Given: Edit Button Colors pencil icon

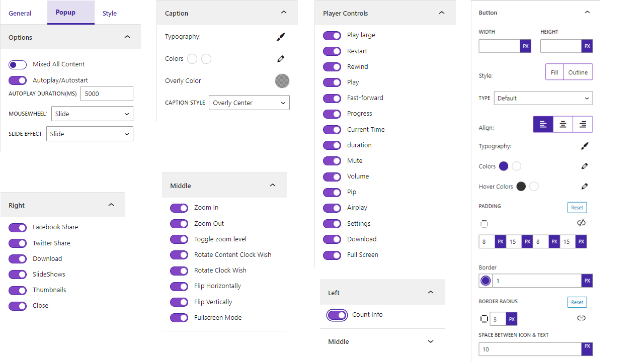Looking at the screenshot, I should pyautogui.click(x=584, y=166).
